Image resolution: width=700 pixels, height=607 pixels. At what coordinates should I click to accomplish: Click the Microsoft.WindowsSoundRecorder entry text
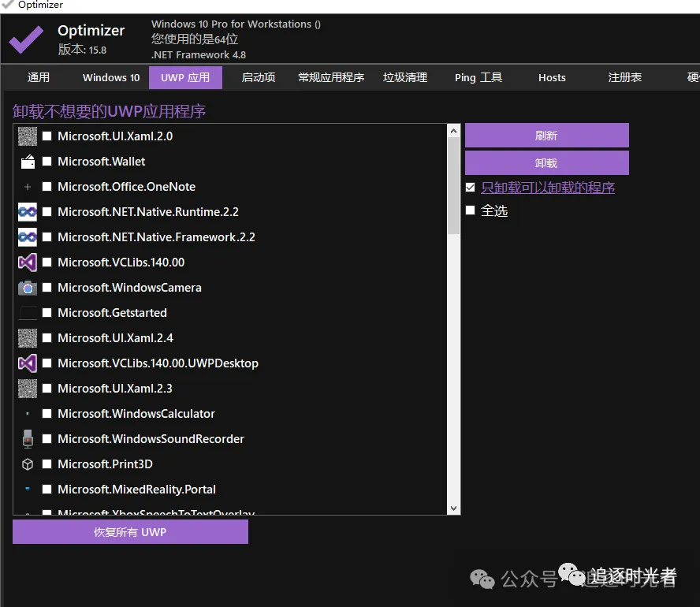tap(151, 439)
